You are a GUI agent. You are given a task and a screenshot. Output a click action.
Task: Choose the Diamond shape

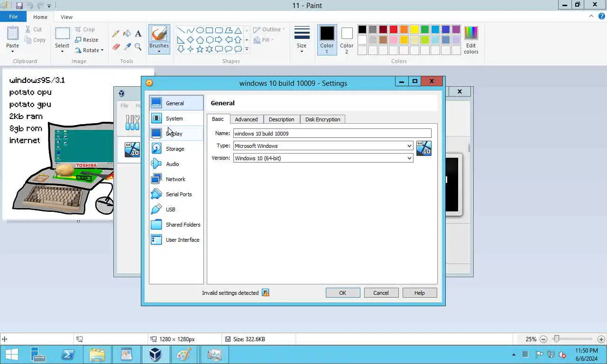(190, 39)
